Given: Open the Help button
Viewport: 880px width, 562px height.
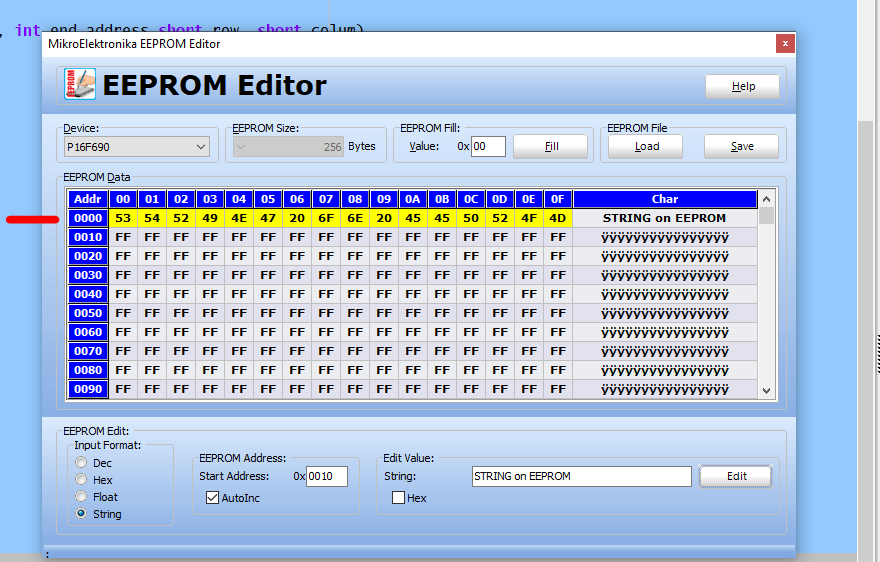Looking at the screenshot, I should 742,86.
